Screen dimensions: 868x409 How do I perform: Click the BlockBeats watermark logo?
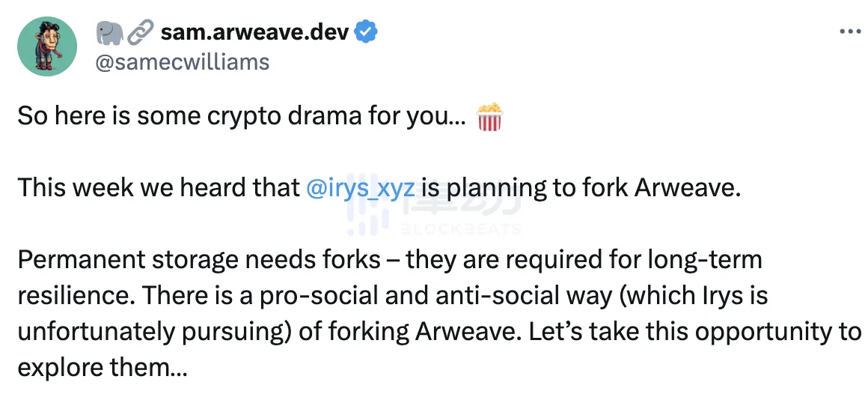pos(434,212)
